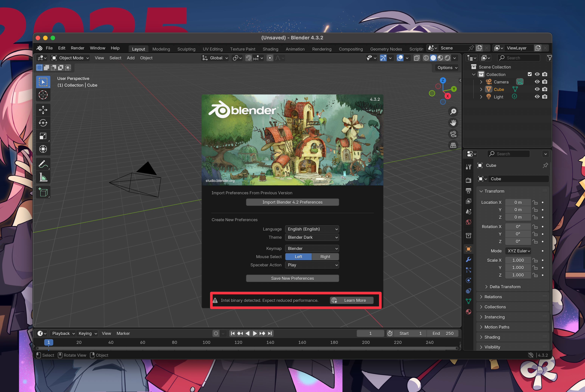Toggle camera view icon in viewport
585x392 pixels.
click(x=453, y=134)
